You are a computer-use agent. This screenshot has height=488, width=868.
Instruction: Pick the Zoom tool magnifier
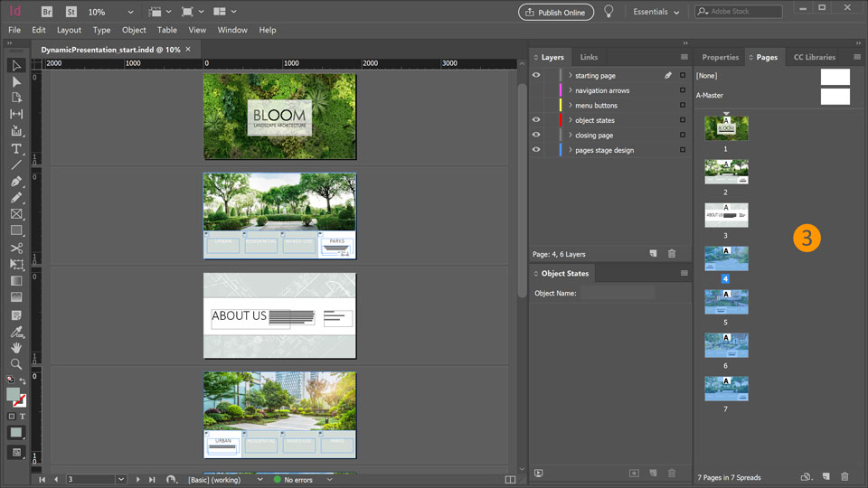coord(16,364)
